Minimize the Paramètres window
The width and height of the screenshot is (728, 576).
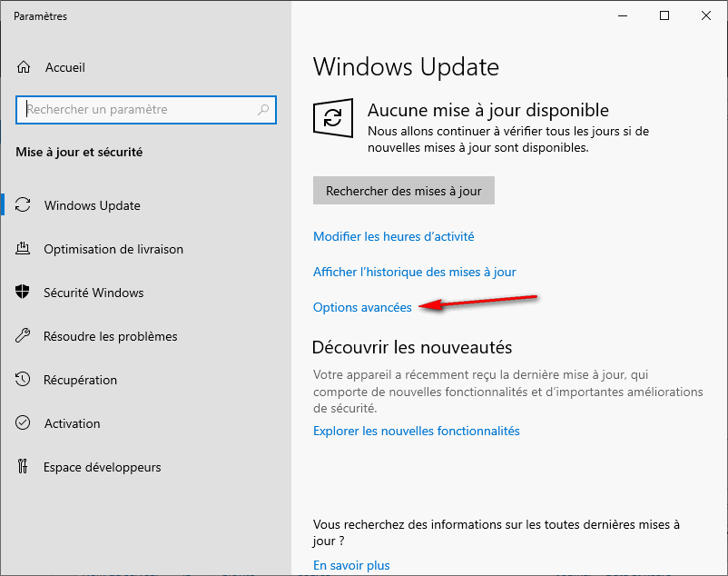coord(623,15)
